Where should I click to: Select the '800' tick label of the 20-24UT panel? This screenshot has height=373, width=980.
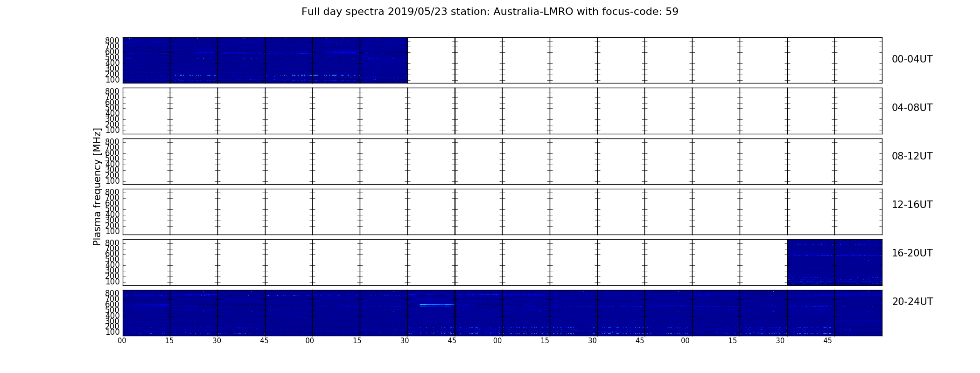click(x=112, y=293)
